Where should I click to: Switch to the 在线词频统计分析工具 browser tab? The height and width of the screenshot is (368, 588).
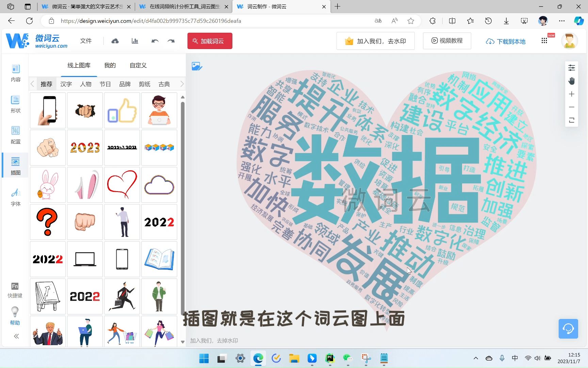[x=184, y=6]
